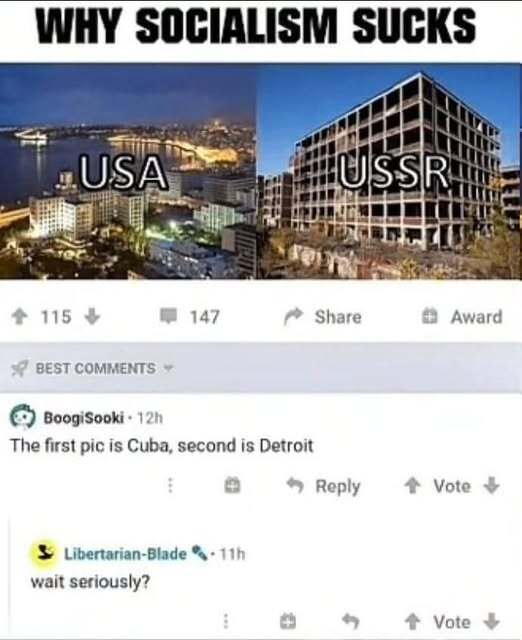This screenshot has height=640, width=522.
Task: Click the Award gift icon on post
Action: (x=429, y=317)
